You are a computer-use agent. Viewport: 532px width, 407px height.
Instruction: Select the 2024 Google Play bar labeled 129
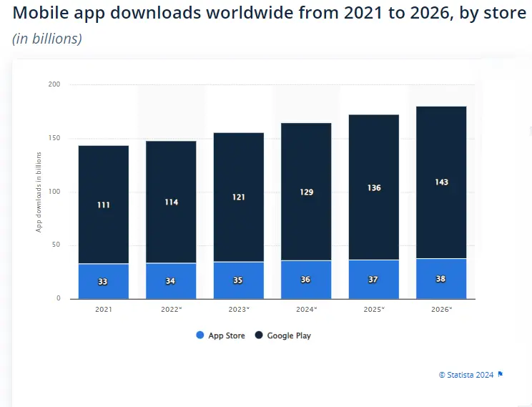pos(306,192)
